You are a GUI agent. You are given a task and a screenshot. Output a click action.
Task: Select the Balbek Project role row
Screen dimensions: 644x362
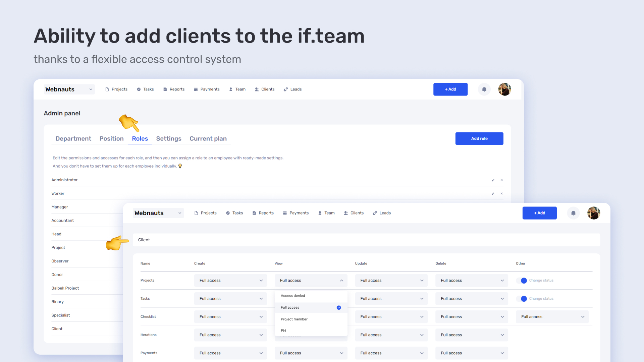pyautogui.click(x=87, y=288)
